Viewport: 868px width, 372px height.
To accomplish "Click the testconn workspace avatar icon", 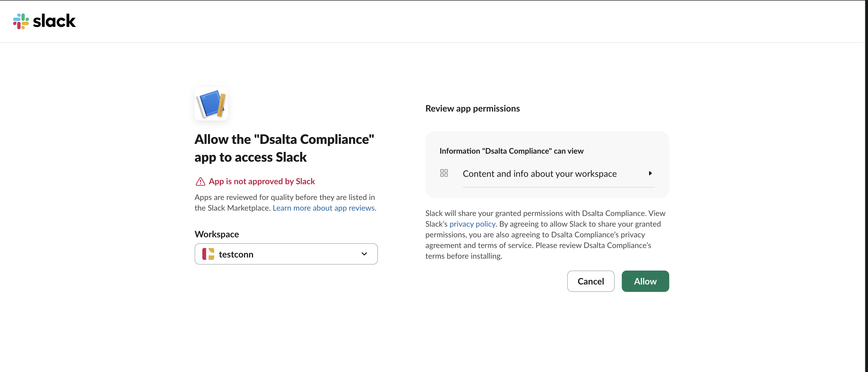I will [x=208, y=254].
